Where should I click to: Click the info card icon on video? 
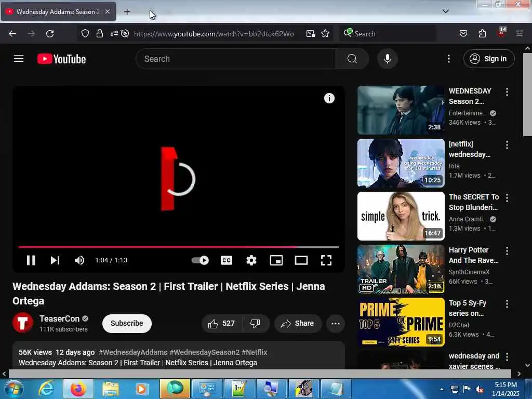click(x=329, y=98)
